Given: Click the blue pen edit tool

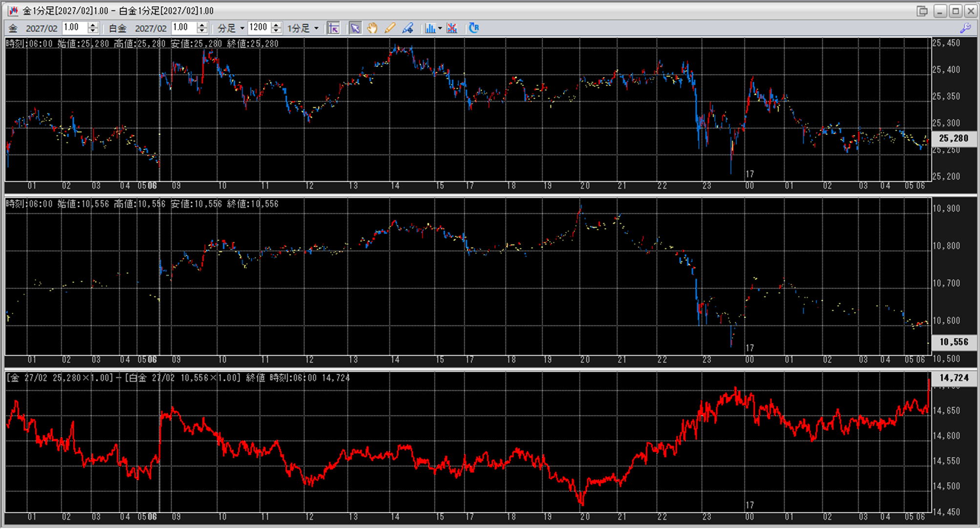Looking at the screenshot, I should (407, 28).
